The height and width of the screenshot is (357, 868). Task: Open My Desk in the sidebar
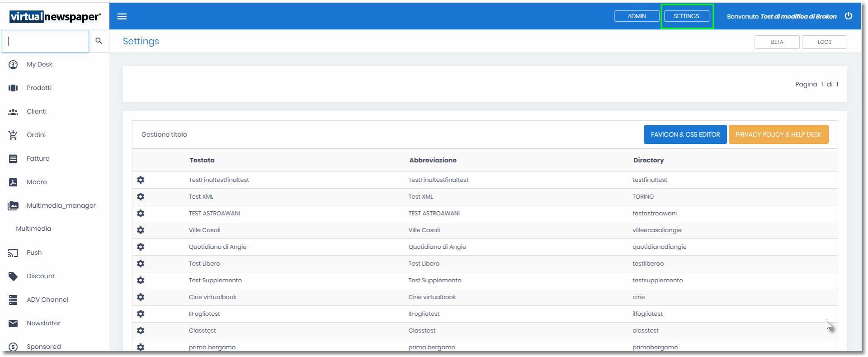(39, 65)
